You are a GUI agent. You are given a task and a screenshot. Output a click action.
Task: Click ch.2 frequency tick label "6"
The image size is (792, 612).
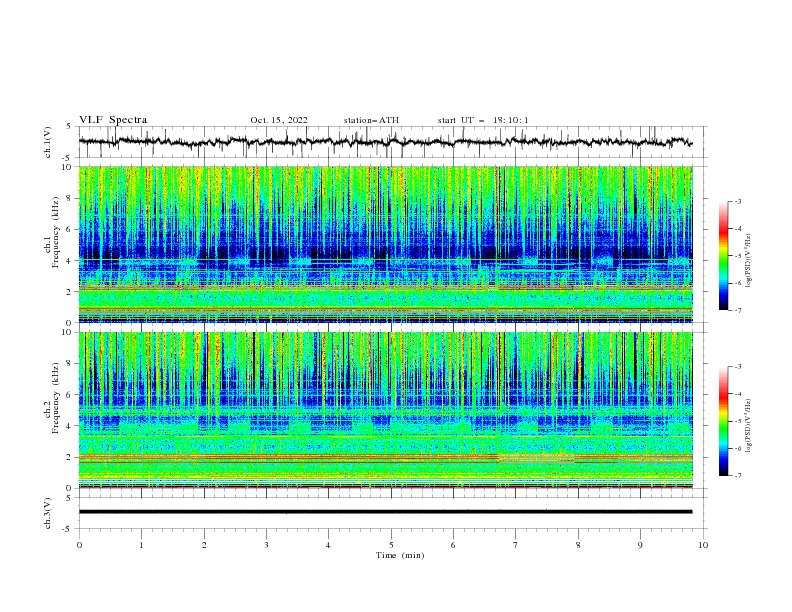tap(71, 395)
